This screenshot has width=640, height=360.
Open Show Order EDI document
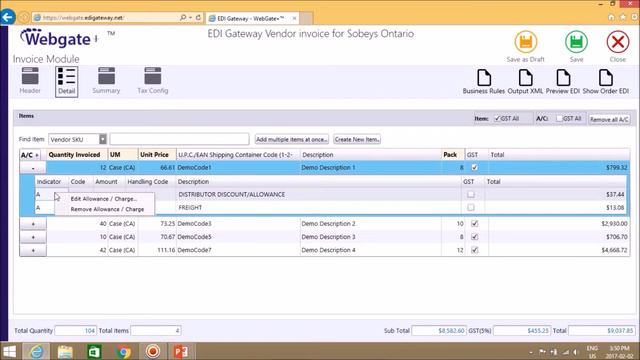coord(606,82)
